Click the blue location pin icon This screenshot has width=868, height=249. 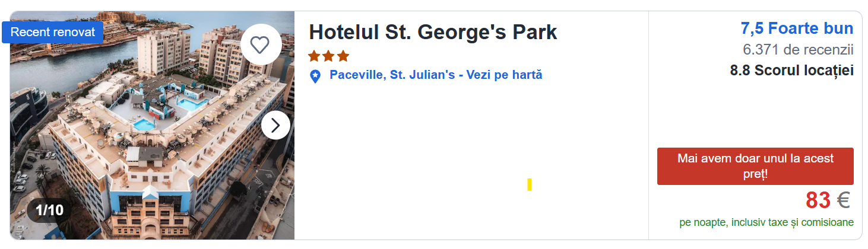coord(315,76)
